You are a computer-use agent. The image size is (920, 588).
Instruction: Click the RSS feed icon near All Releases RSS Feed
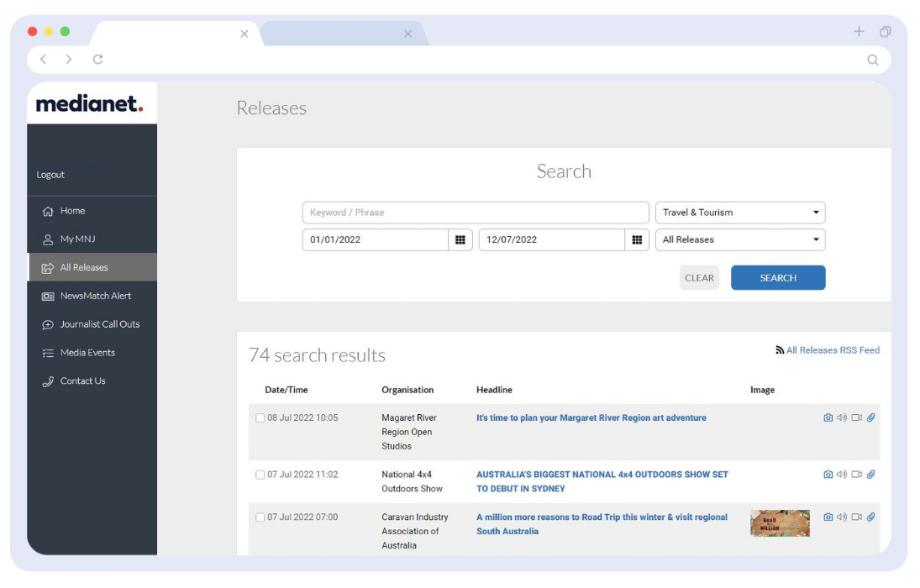pos(781,350)
